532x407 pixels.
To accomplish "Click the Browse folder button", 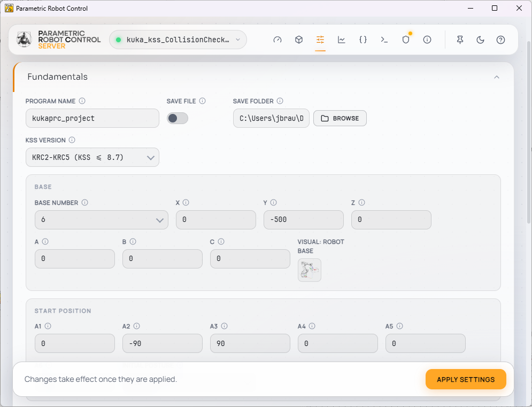I will click(340, 118).
